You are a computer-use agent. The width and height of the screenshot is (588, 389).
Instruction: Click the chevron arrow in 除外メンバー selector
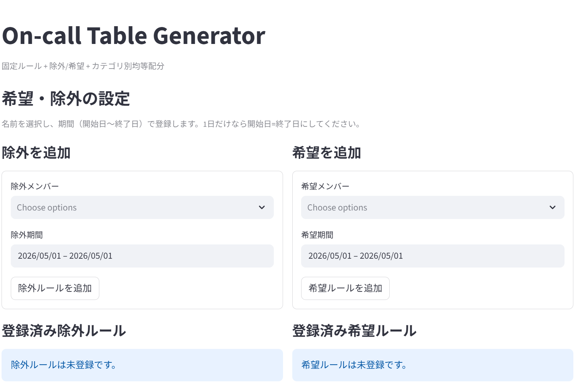(262, 207)
